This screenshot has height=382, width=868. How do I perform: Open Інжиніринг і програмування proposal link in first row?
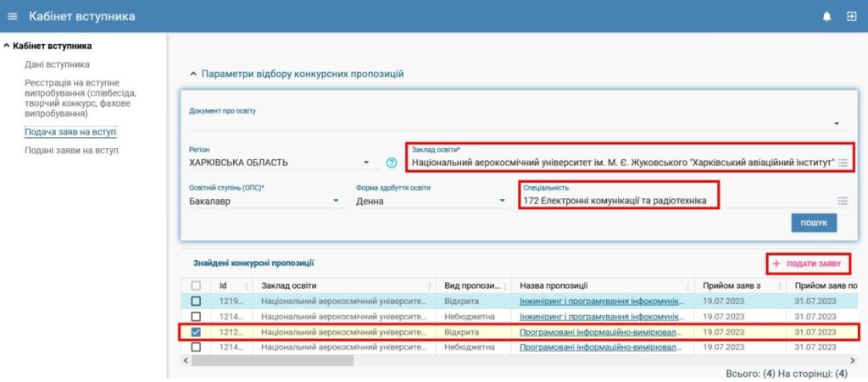(600, 301)
